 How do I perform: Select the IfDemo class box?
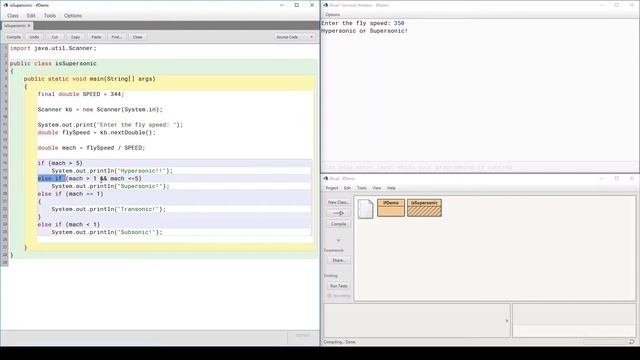pyautogui.click(x=391, y=208)
